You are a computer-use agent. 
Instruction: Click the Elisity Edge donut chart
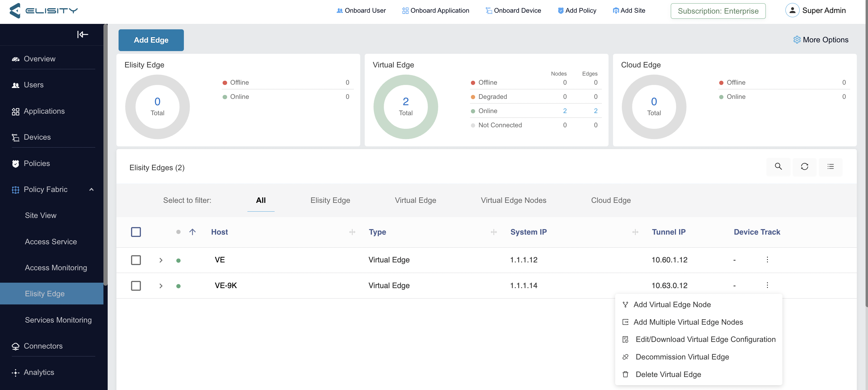coord(157,107)
